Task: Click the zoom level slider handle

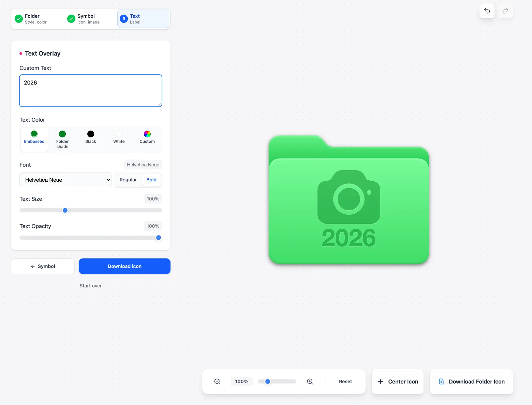Action: coord(268,381)
